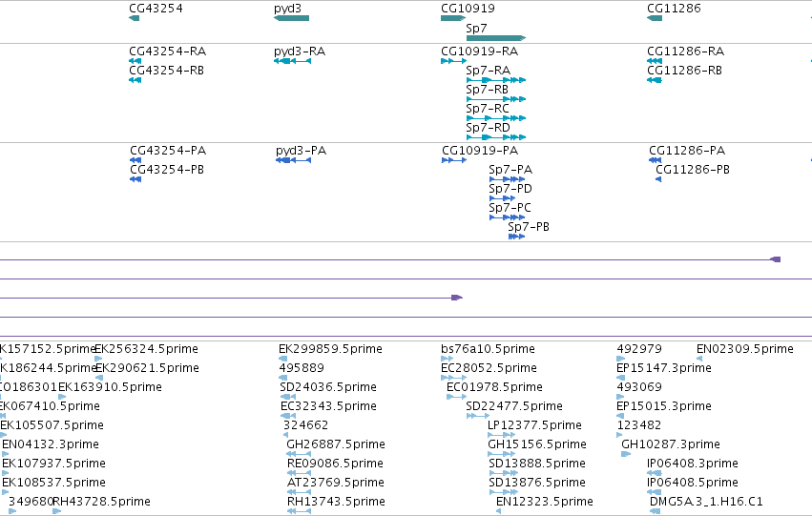Viewport: 812px width, 516px height.
Task: Select the 492979 feature label
Action: (x=639, y=349)
